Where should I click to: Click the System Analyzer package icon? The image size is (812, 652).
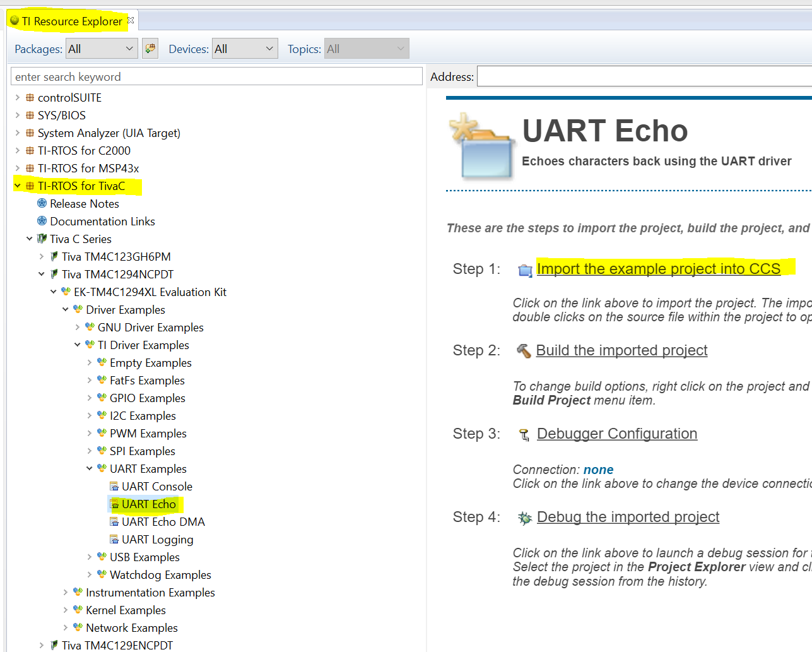(x=30, y=133)
